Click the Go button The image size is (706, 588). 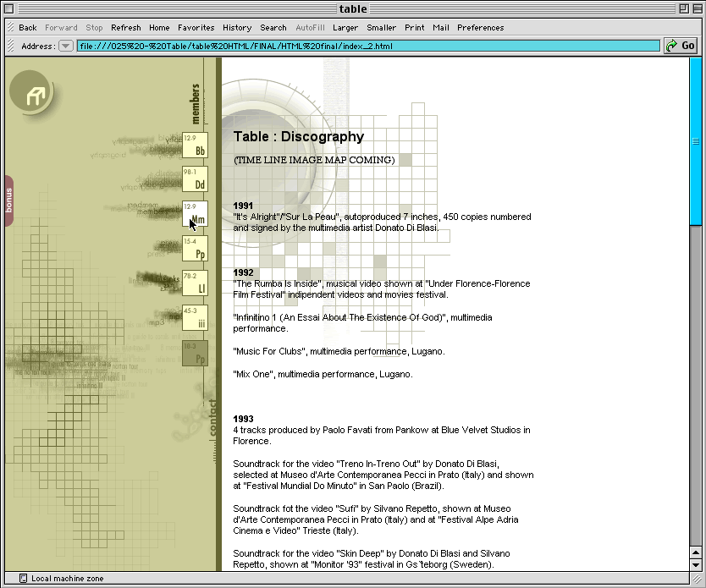pyautogui.click(x=681, y=46)
